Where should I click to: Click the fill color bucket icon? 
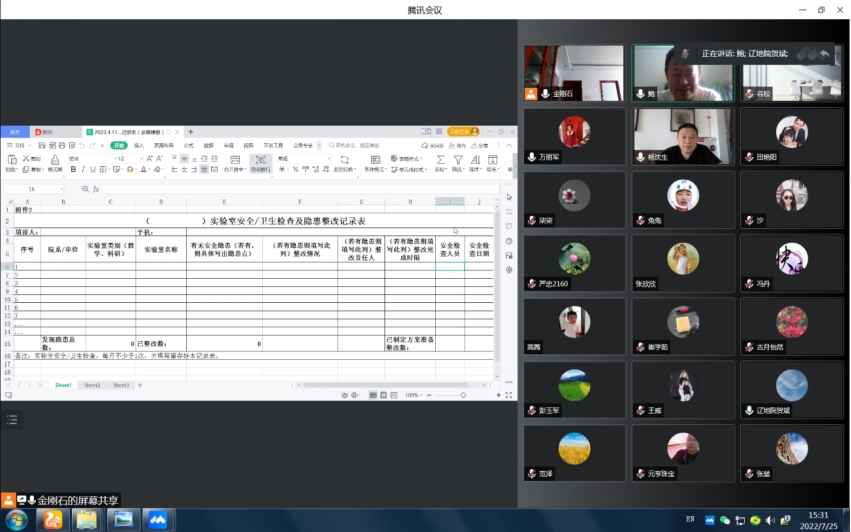(x=130, y=169)
